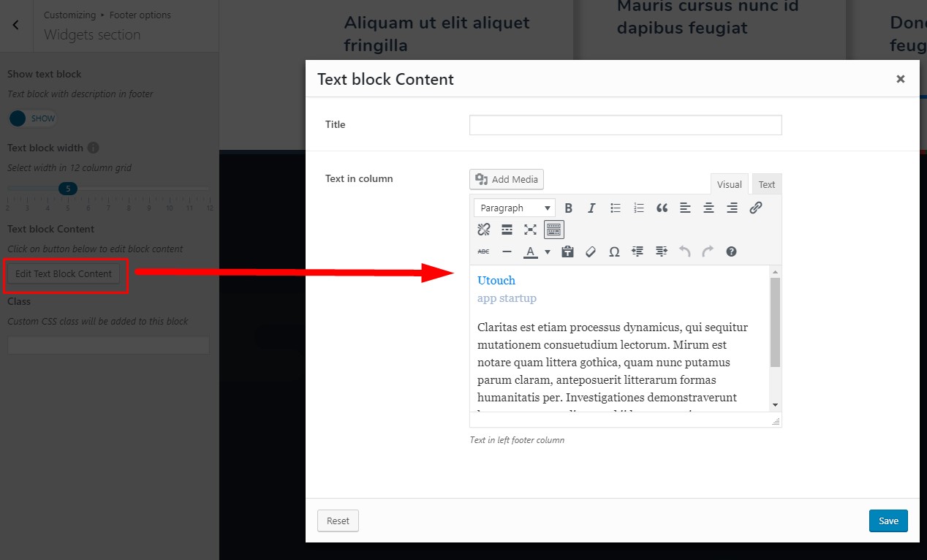Save the text block content
The width and height of the screenshot is (927, 560).
pos(888,521)
